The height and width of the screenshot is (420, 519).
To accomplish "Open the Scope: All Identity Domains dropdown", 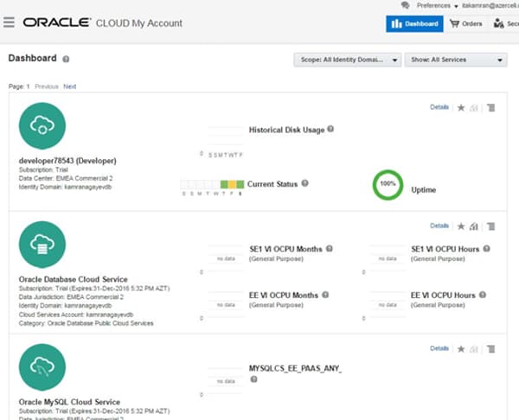I will 348,60.
